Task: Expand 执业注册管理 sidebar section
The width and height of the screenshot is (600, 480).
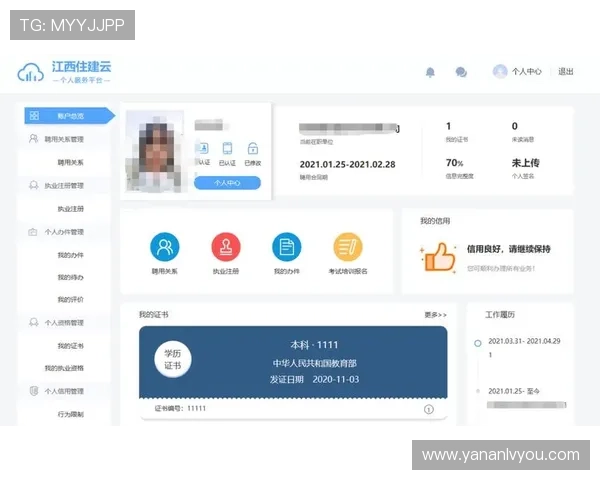Action: click(x=64, y=186)
